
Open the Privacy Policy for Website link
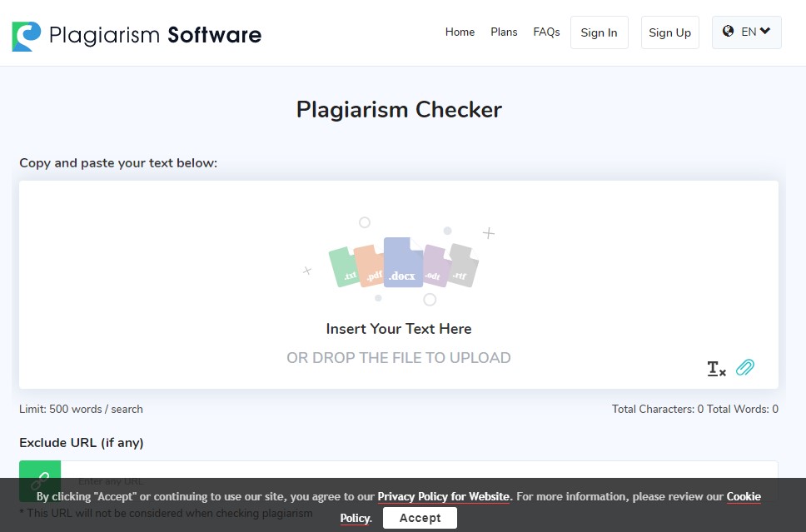[444, 496]
